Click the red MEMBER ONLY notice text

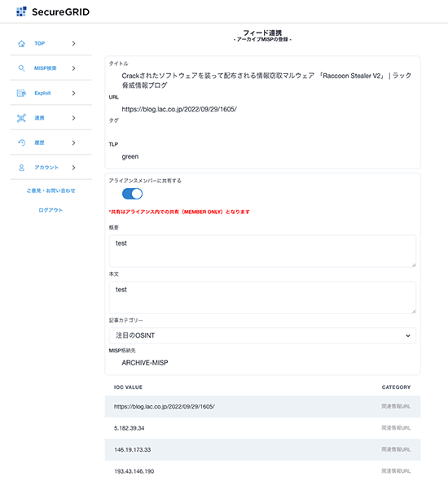tap(179, 212)
